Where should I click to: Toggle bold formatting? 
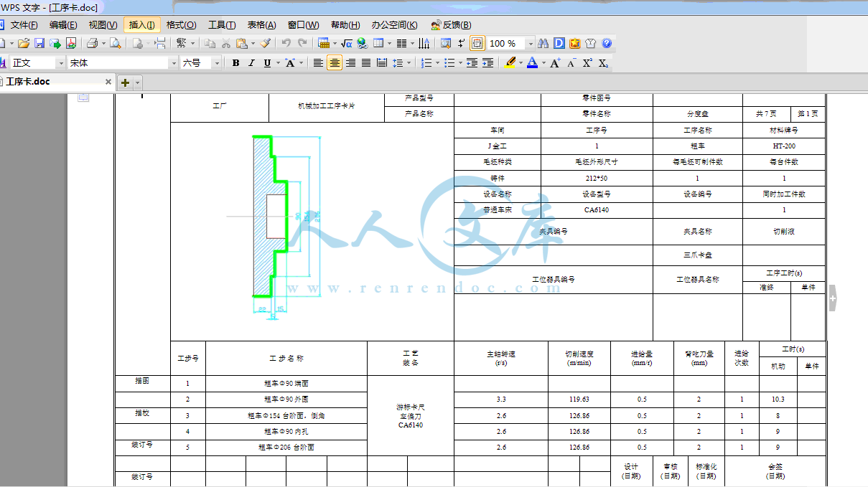click(235, 63)
